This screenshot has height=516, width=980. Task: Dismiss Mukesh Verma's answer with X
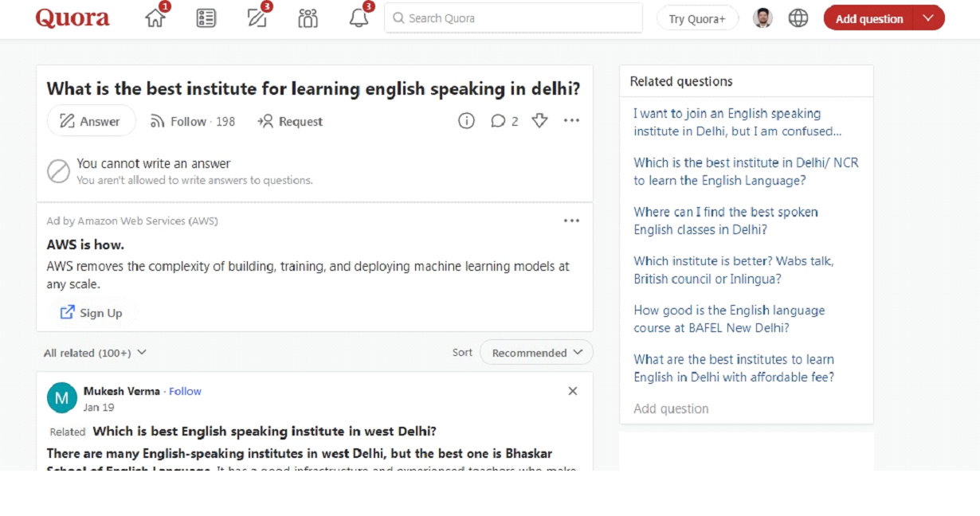click(572, 391)
